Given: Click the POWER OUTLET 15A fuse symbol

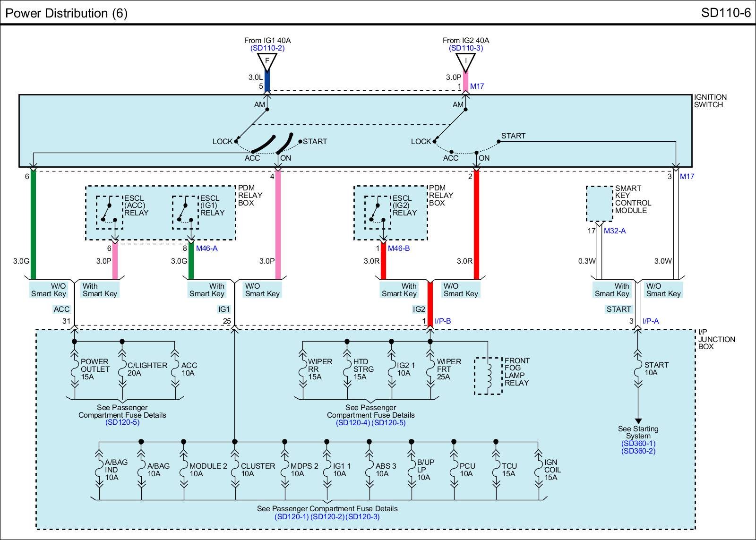Looking at the screenshot, I should pos(74,369).
